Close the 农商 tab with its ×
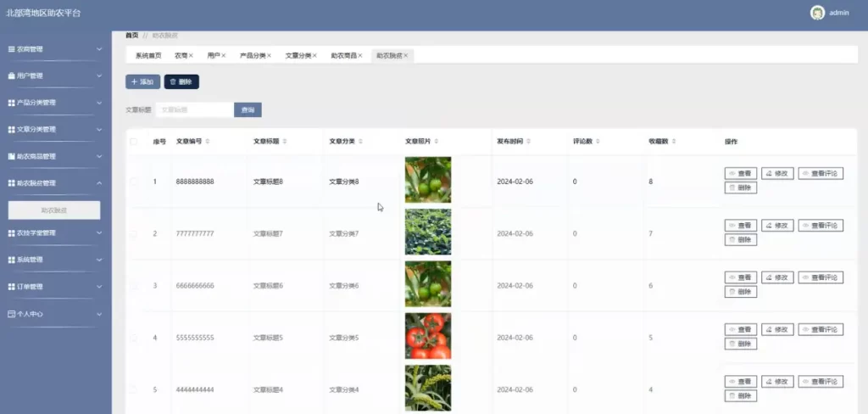Image resolution: width=868 pixels, height=414 pixels. pos(191,55)
